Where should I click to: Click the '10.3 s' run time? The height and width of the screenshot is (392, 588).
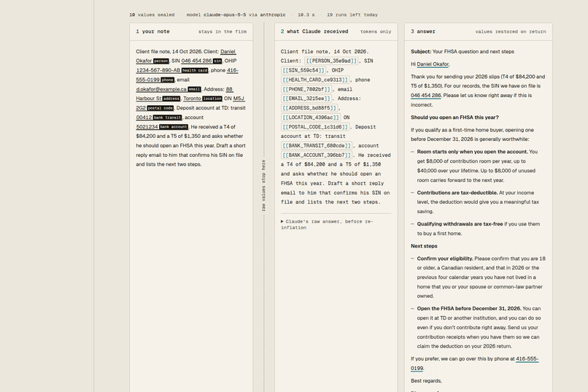306,15
